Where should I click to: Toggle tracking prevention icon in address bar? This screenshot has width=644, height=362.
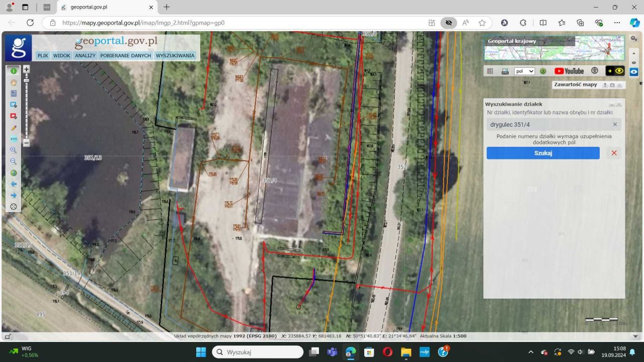tap(448, 23)
